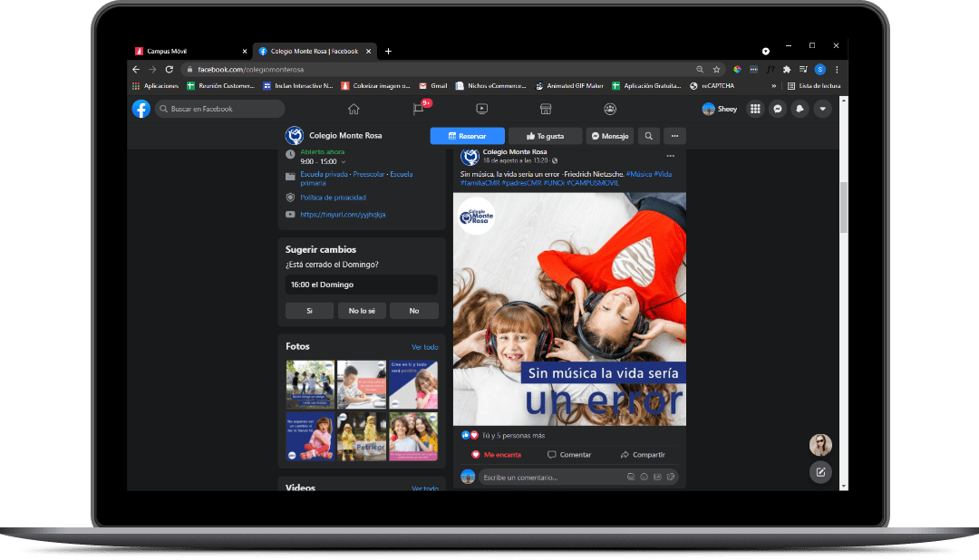
Task: Open the Chrome extensions puzzle icon
Action: click(x=787, y=69)
